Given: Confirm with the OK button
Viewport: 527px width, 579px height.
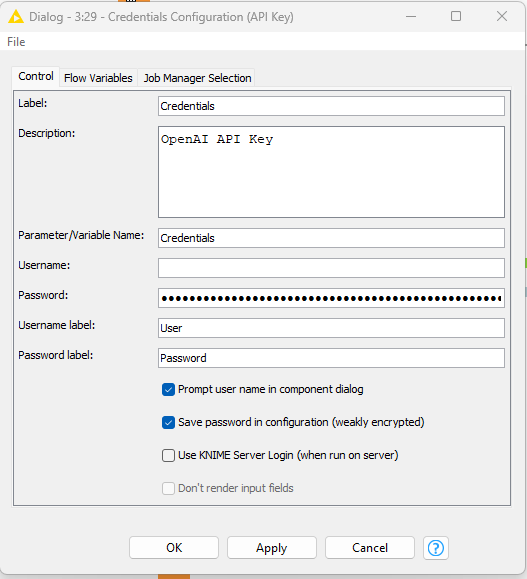Looking at the screenshot, I should tap(174, 548).
